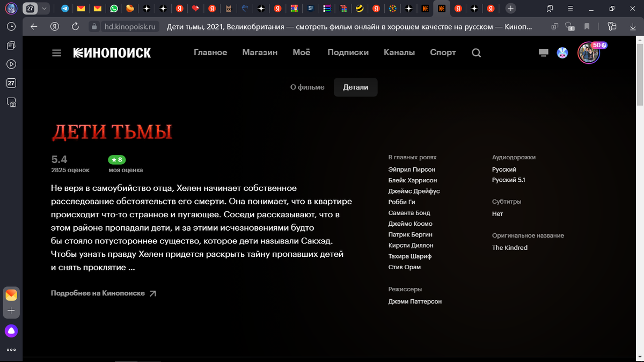Click the open tabs counter 27

pos(30,9)
